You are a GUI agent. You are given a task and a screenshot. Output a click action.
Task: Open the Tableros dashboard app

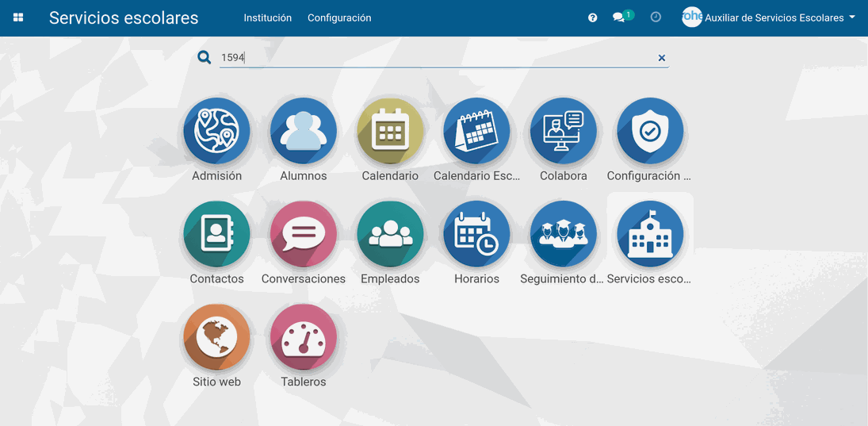304,337
